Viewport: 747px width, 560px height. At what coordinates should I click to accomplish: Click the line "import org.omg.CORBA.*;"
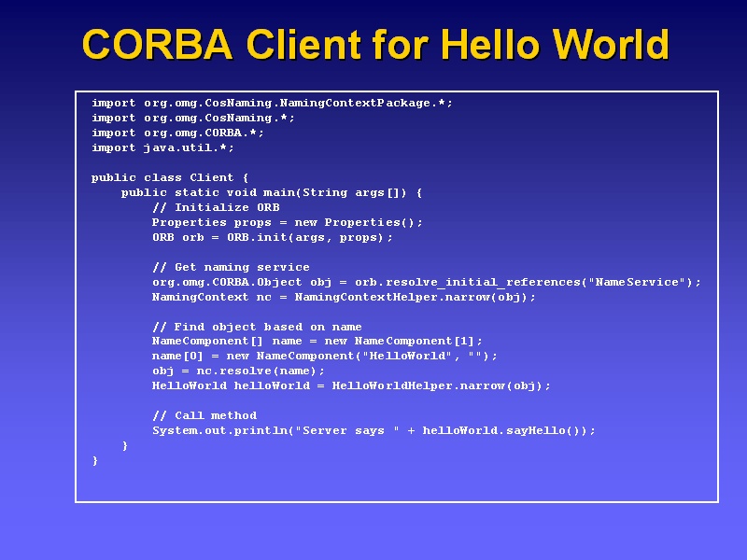177,133
